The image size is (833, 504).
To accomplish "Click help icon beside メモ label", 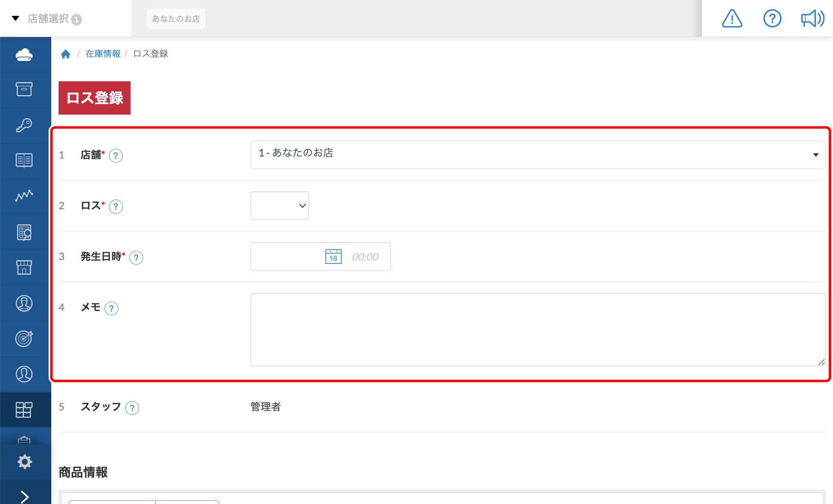I will tap(111, 308).
